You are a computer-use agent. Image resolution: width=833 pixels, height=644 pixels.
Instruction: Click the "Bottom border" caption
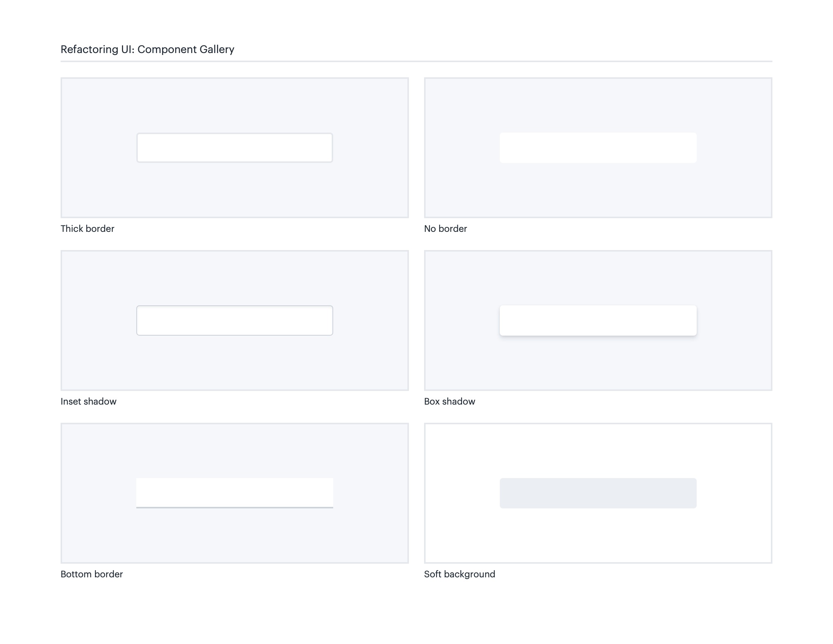pyautogui.click(x=92, y=574)
